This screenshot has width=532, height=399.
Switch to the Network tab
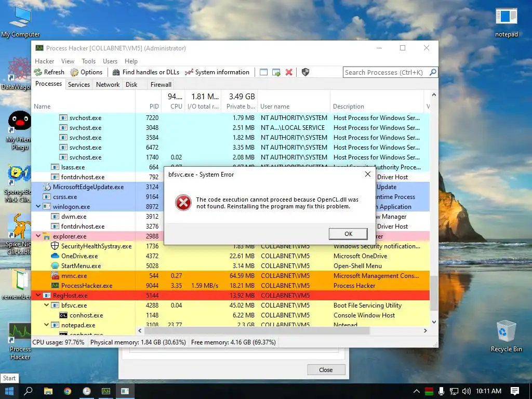tap(108, 85)
